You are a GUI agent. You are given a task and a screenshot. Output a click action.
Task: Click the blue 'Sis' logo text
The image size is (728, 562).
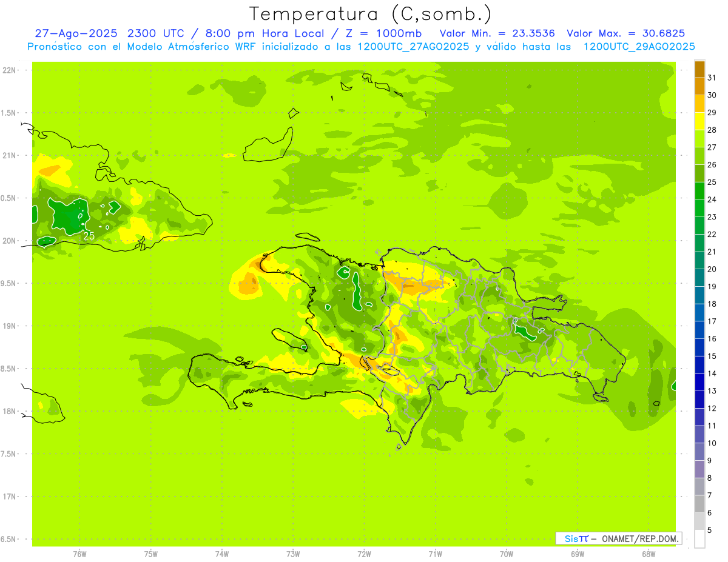click(x=571, y=538)
